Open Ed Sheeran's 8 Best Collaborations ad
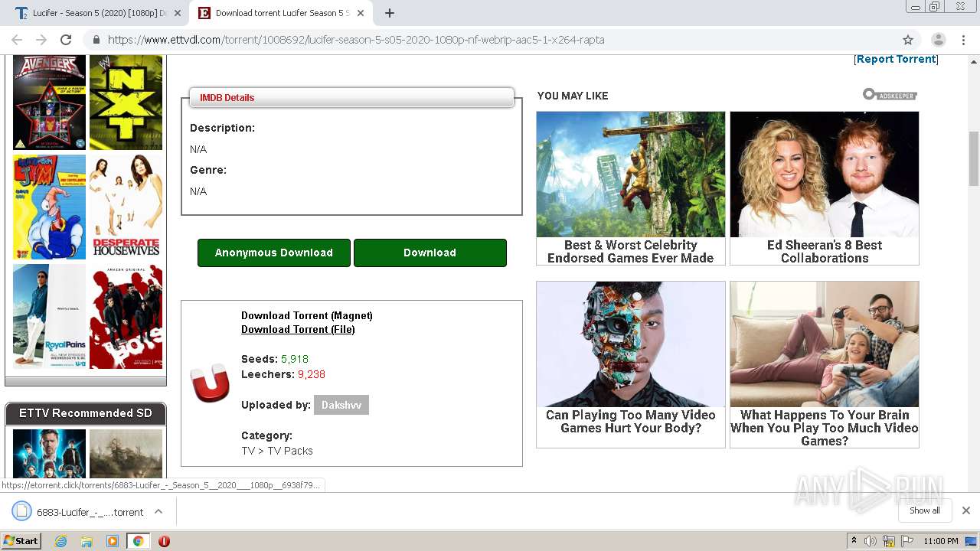The height and width of the screenshot is (551, 980). (825, 188)
